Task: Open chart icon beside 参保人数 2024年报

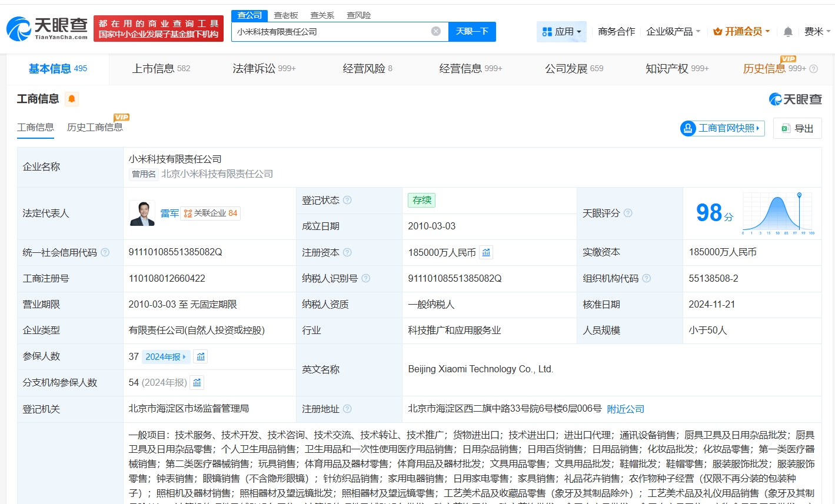Action: click(201, 356)
